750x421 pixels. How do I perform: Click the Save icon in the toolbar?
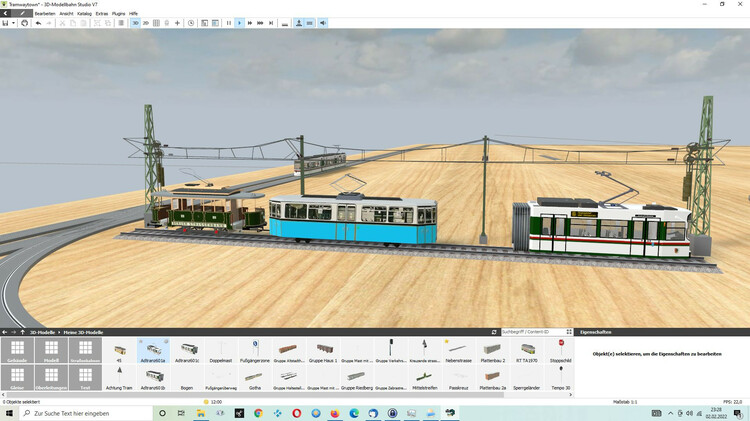coord(5,23)
